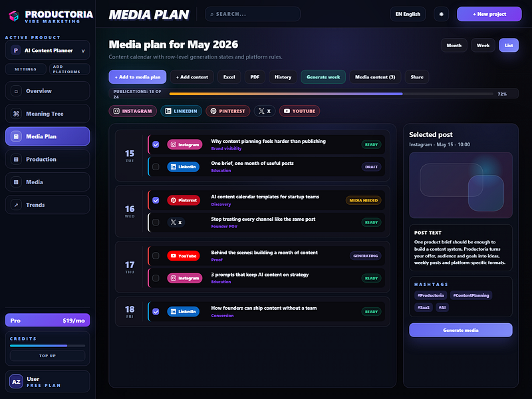Viewport: 532px width, 399px height.
Task: Filter posts by the Pinterest platform chip
Action: pyautogui.click(x=227, y=111)
